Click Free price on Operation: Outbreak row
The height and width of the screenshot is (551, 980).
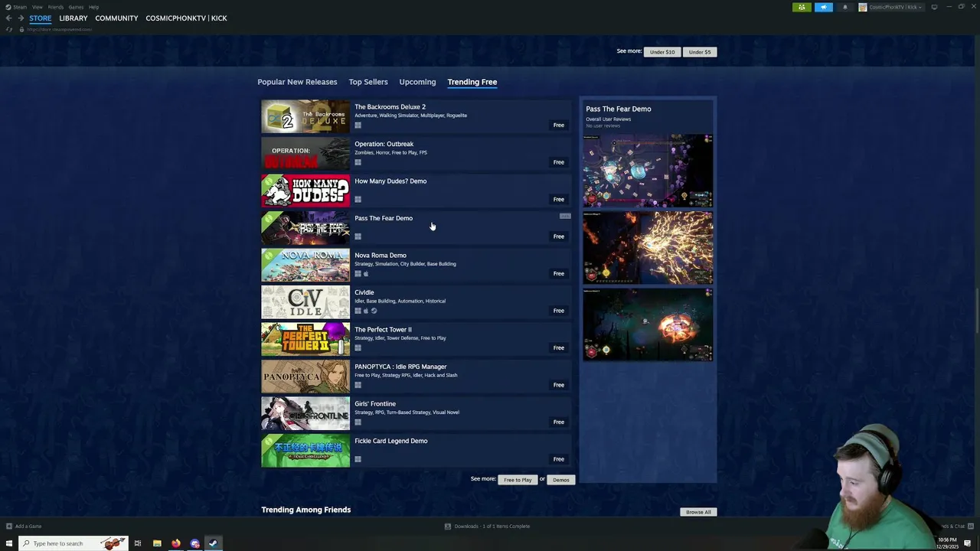pos(559,162)
